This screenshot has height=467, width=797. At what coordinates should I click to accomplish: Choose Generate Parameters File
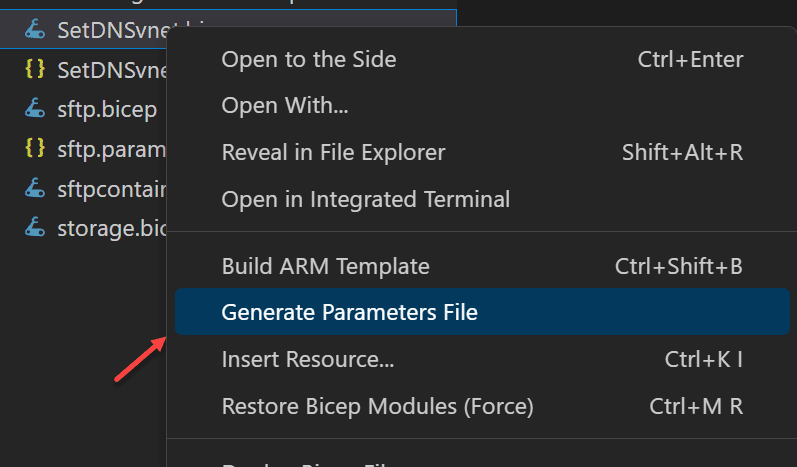[x=482, y=312]
